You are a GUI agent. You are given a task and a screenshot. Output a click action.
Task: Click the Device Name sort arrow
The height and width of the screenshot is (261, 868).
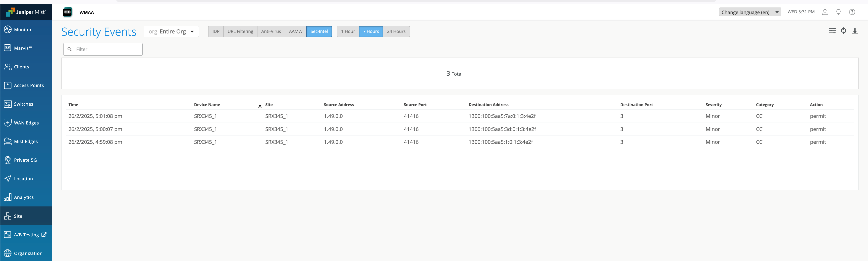click(x=260, y=106)
